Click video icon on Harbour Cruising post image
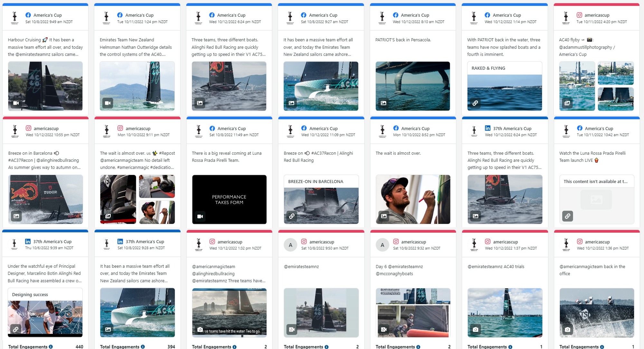 [16, 103]
